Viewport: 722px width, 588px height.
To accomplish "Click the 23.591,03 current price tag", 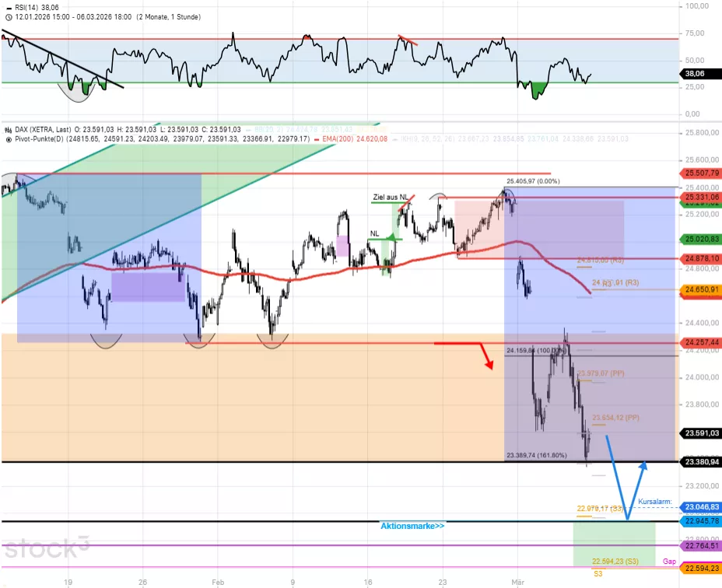I will (x=699, y=433).
